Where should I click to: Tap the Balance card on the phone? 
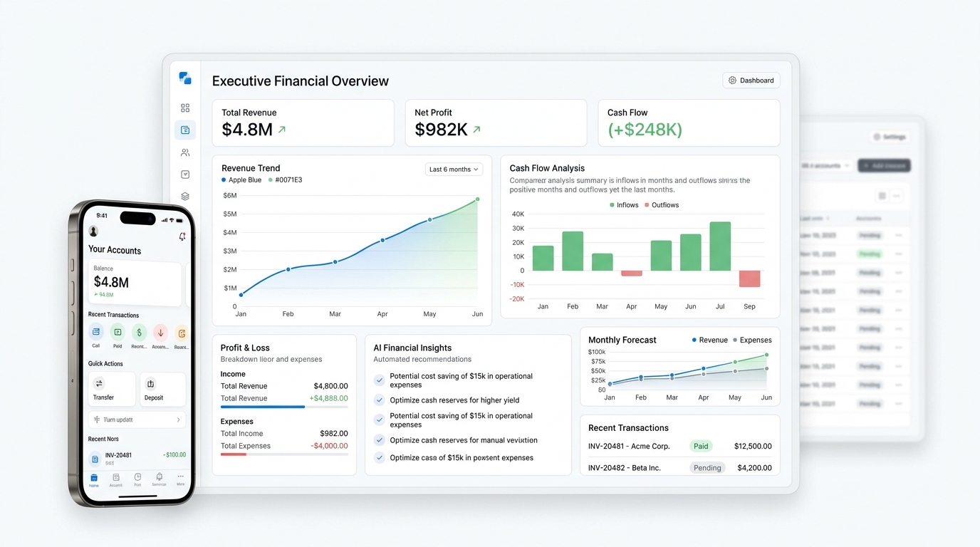click(135, 283)
